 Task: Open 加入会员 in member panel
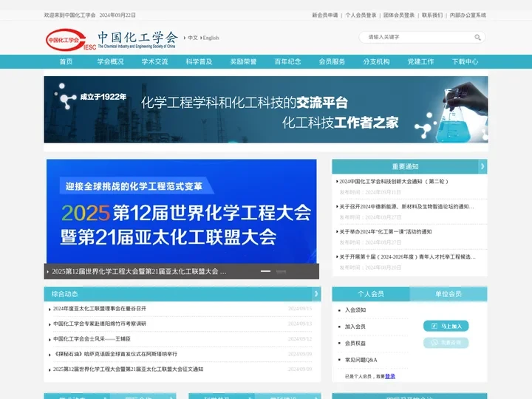tap(355, 327)
